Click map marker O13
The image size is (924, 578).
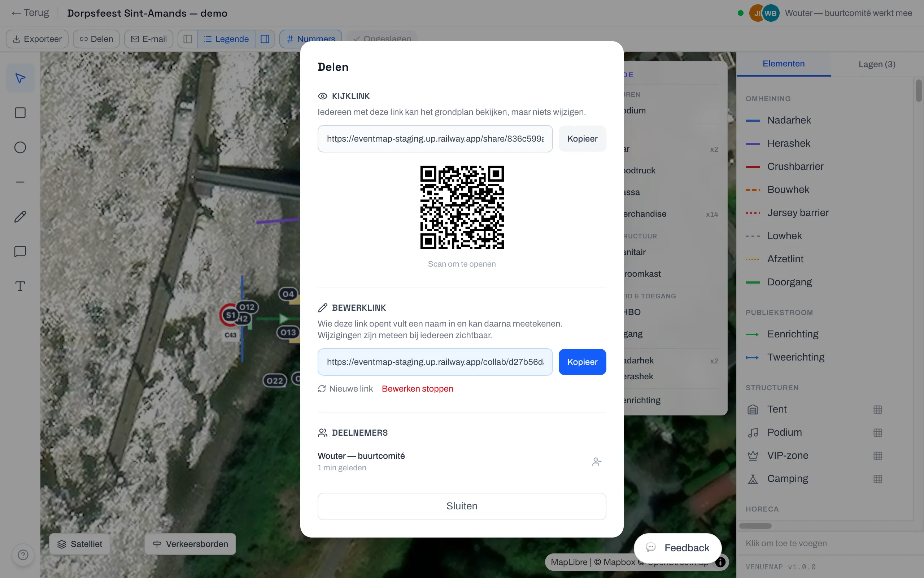[x=288, y=332]
